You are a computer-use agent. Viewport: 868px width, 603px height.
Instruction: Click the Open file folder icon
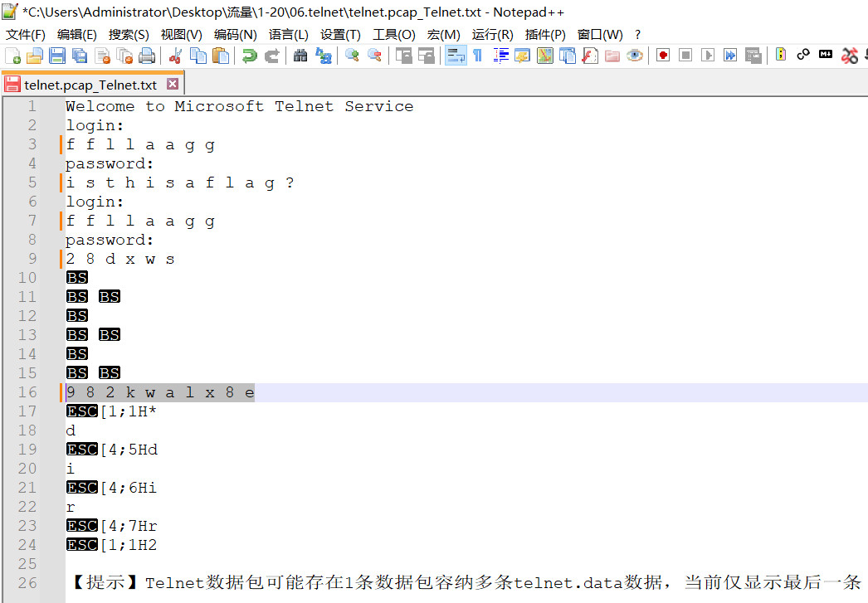point(35,56)
